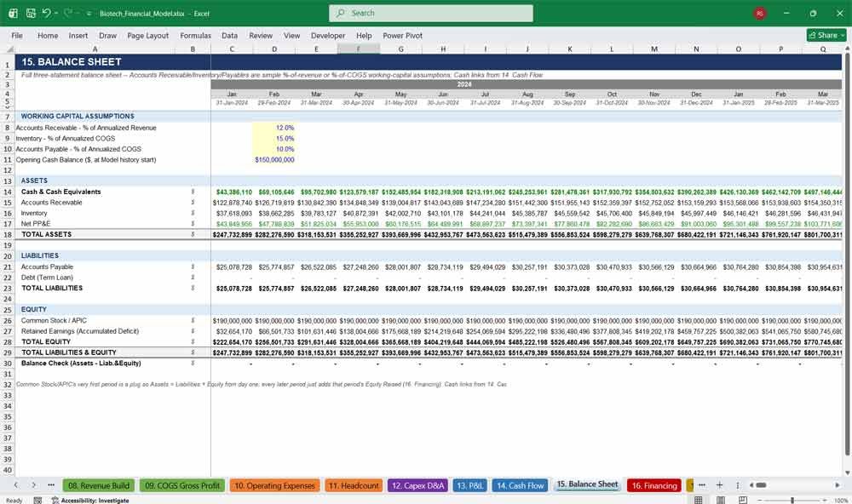Switch to Page Break Preview icon
The image size is (852, 504).
pos(742,500)
